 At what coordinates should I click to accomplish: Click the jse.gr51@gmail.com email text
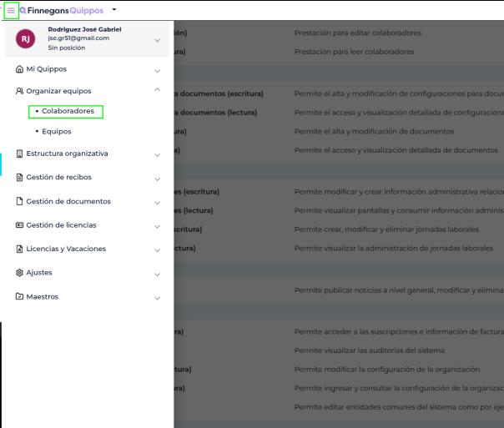coord(78,38)
